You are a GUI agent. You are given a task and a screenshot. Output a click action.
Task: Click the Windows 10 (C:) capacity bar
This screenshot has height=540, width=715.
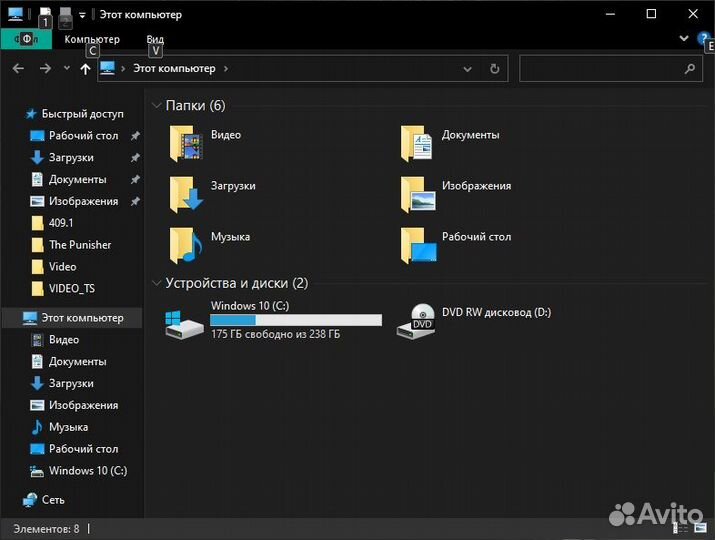click(x=295, y=320)
